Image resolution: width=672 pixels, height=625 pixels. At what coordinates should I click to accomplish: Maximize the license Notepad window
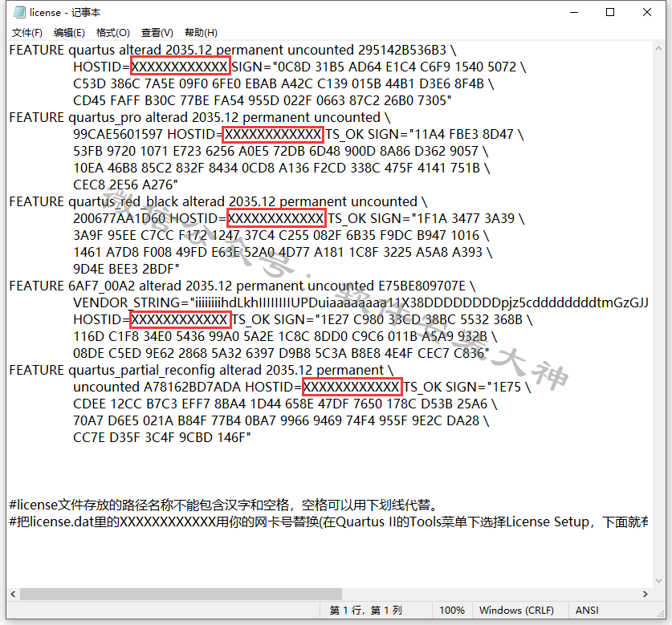coord(610,12)
